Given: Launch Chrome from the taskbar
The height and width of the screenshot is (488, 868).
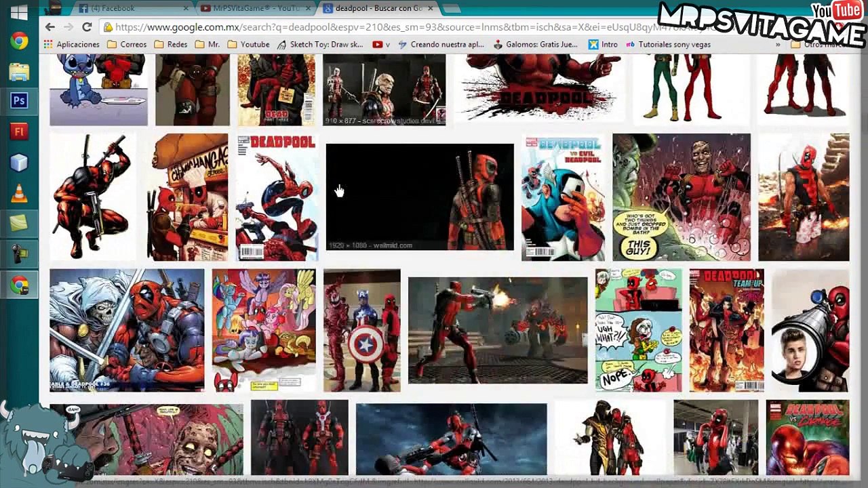Looking at the screenshot, I should click(x=19, y=41).
